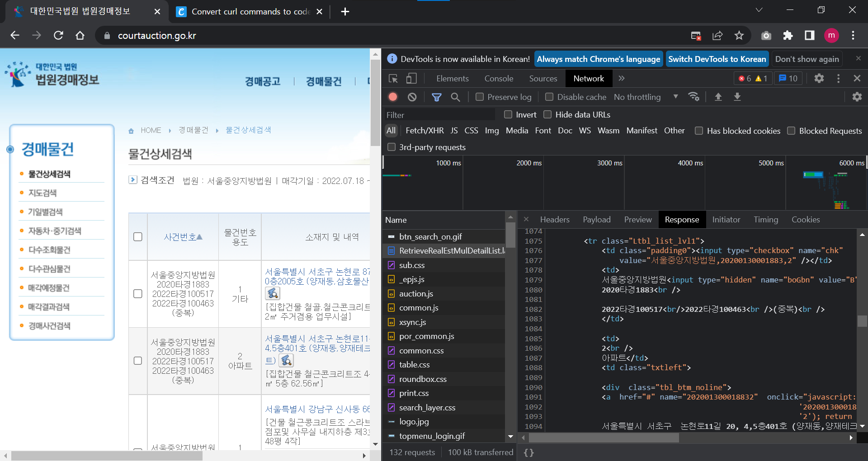Tick the select-all checkbox in the table header

[138, 237]
